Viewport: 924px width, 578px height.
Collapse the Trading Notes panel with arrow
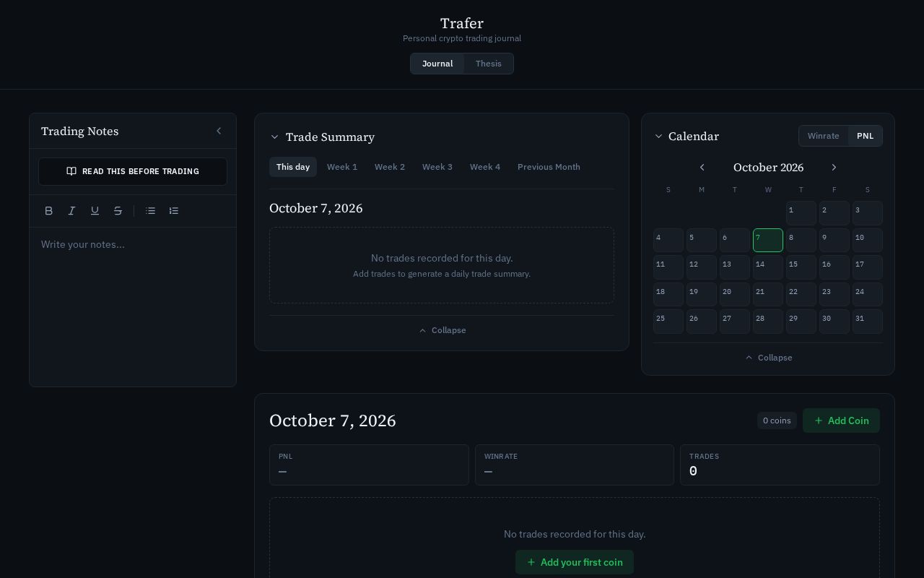(219, 131)
